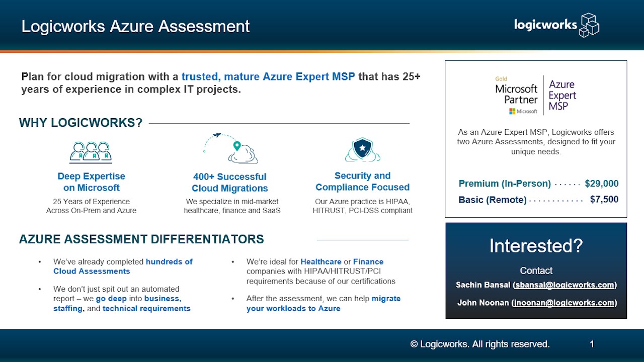Click Basic (Remote) pricing label
This screenshot has width=644, height=362.
[x=493, y=200]
